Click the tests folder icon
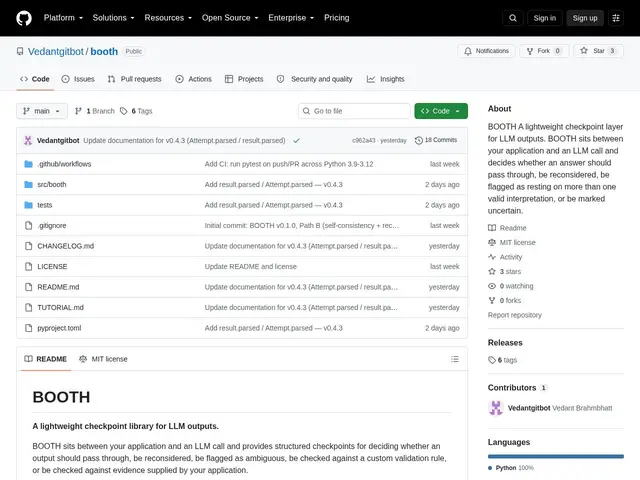Viewport: 640px width, 480px height. (28, 205)
